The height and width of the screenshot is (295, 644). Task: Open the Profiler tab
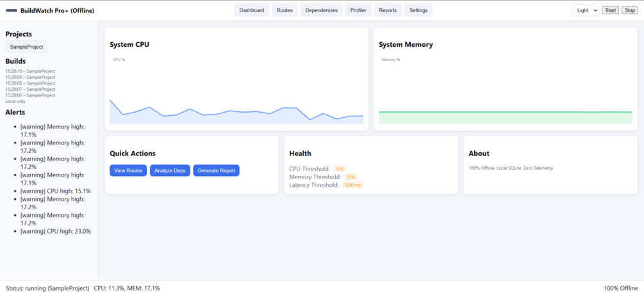(x=359, y=10)
